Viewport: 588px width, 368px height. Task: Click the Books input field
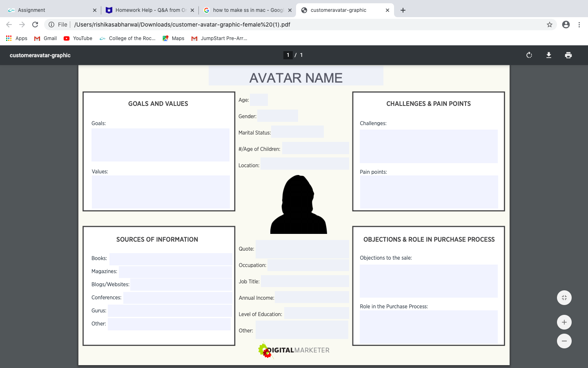tap(171, 259)
